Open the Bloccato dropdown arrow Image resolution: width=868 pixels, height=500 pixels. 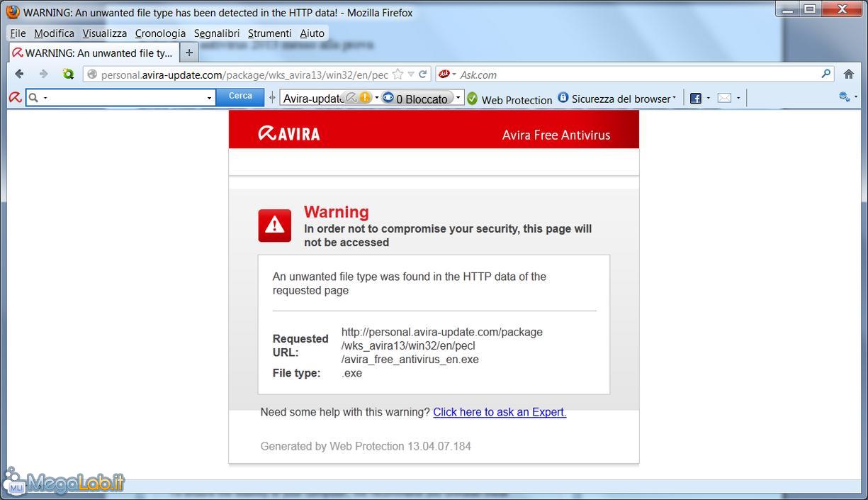458,98
